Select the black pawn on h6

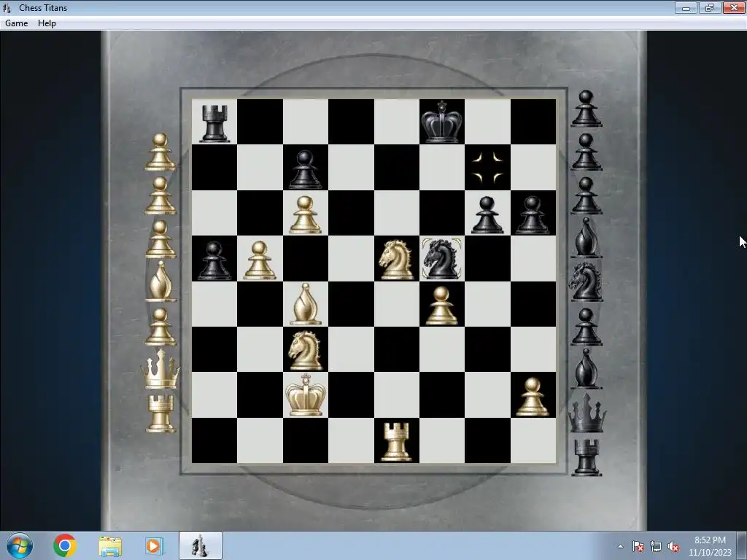(532, 215)
